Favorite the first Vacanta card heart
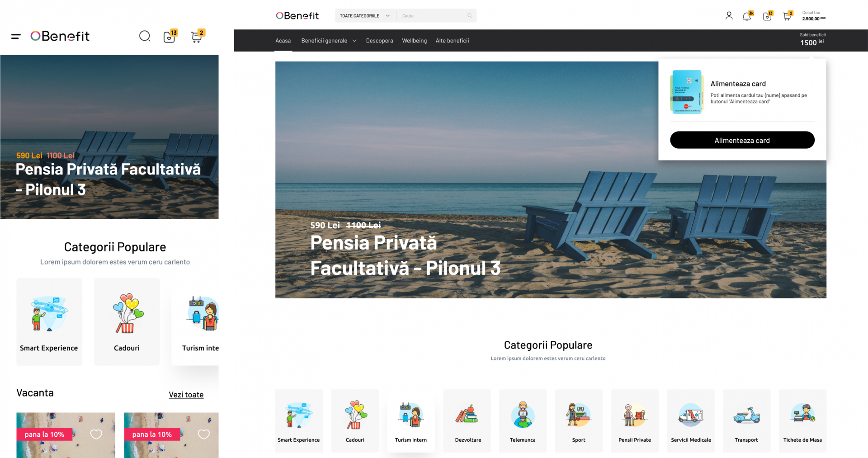This screenshot has height=458, width=868. pos(96,434)
